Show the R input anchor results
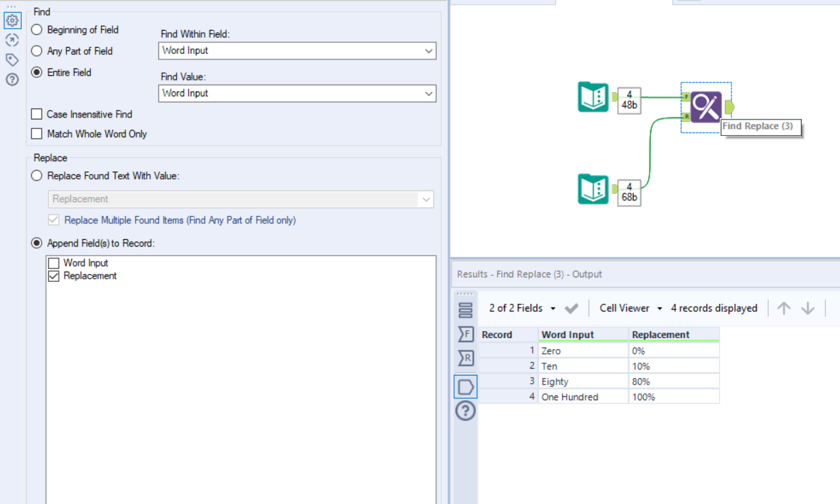Image resolution: width=840 pixels, height=504 pixels. [x=465, y=358]
